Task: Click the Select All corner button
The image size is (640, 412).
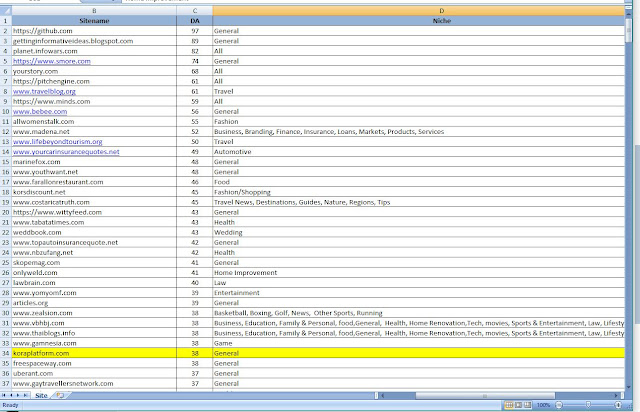Action: tap(6, 11)
